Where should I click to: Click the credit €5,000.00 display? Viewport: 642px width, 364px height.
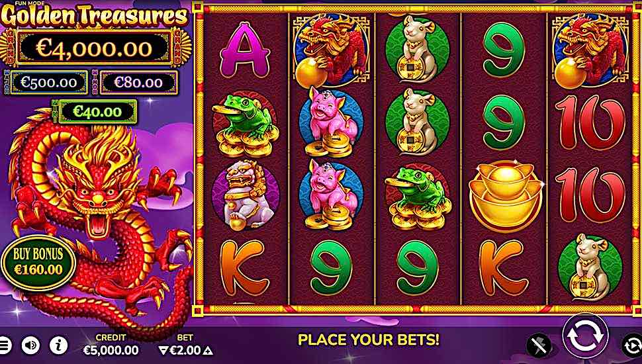coord(111,351)
